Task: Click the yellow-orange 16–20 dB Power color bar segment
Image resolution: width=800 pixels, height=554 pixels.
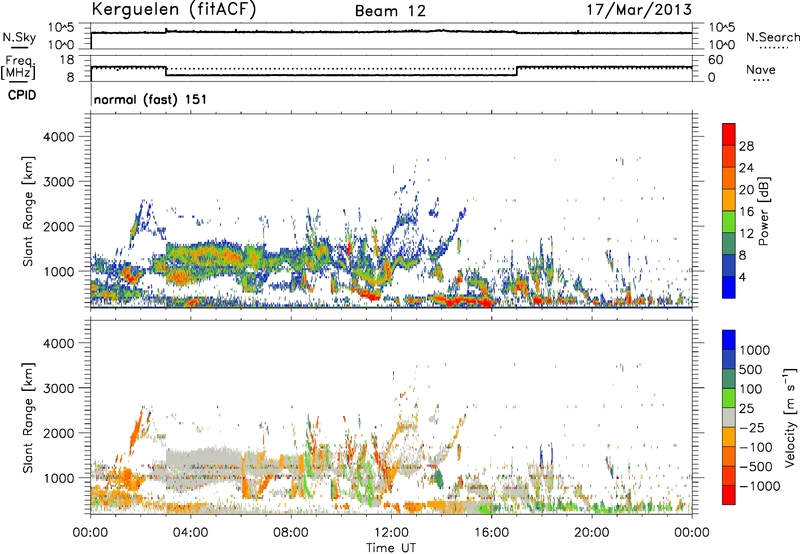Action: 729,200
